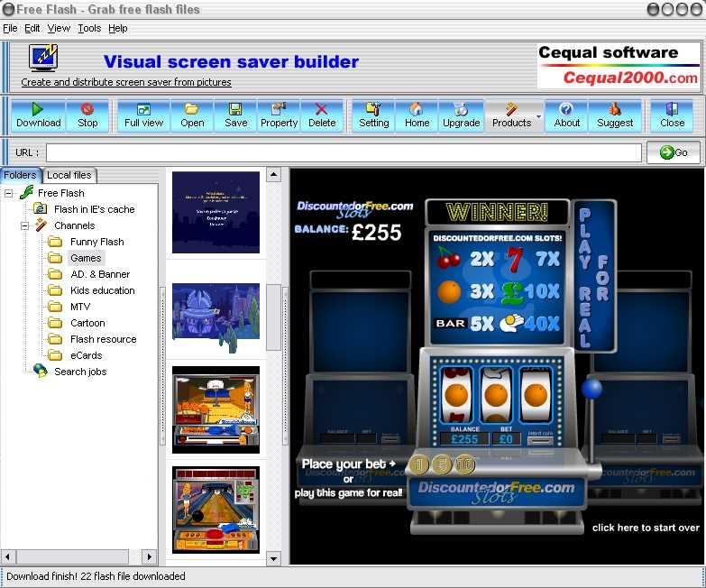Collapse the Free Flash tree root
The height and width of the screenshot is (588, 706).
click(x=9, y=193)
